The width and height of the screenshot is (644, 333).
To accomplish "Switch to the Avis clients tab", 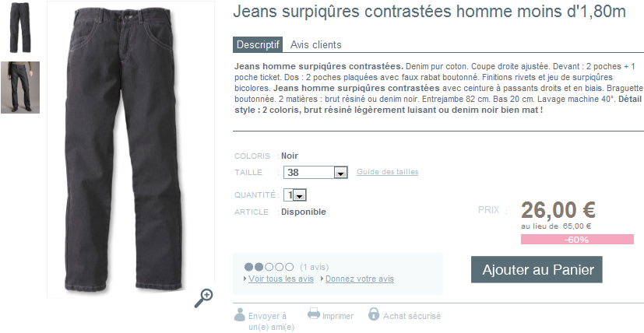I will point(316,45).
